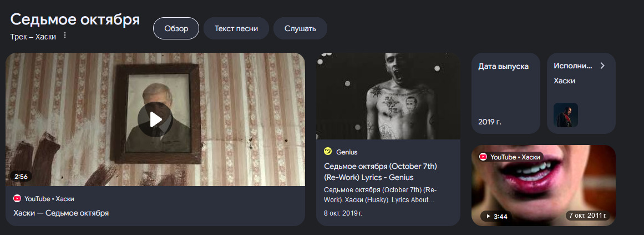Click the YouTube icon on the lips thumbnail
Screen dimensions: 644x235
pos(483,157)
